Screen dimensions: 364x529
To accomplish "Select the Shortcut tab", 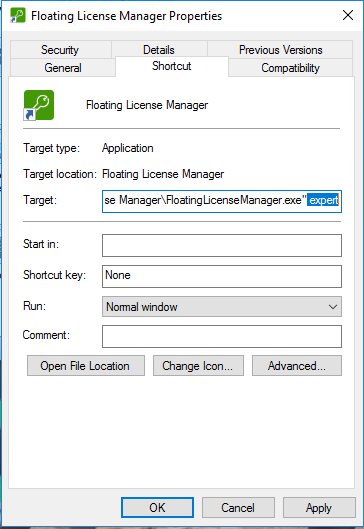I will click(x=172, y=66).
